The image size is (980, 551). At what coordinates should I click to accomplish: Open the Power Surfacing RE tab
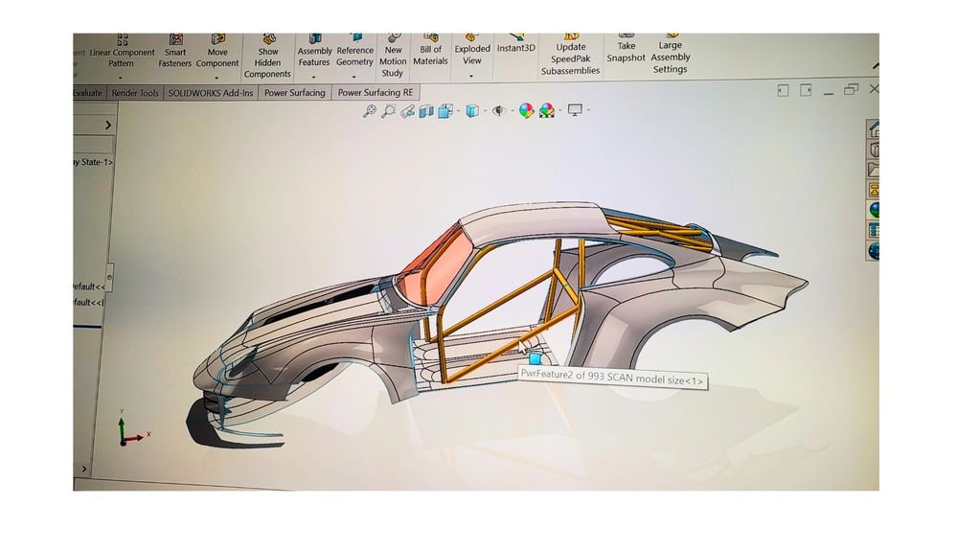pos(375,92)
